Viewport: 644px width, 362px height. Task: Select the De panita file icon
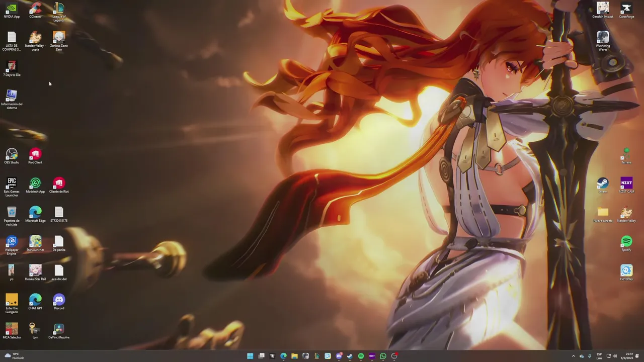tap(59, 244)
